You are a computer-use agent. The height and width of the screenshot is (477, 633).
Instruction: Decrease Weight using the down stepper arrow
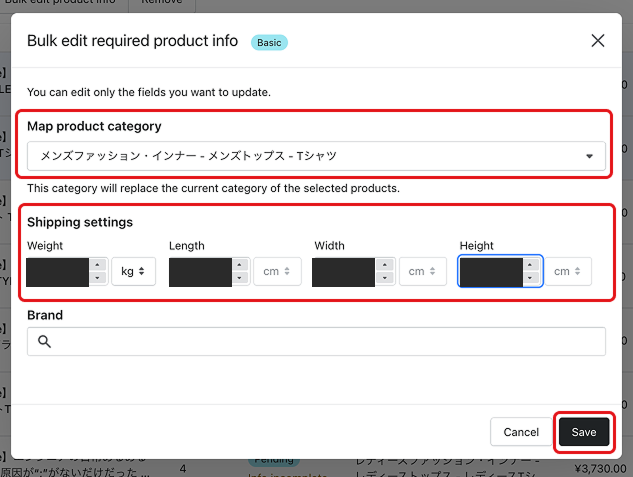97,279
